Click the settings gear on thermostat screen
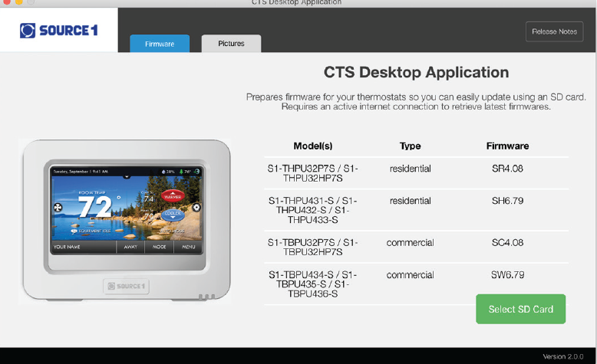The image size is (597, 364). point(196,208)
